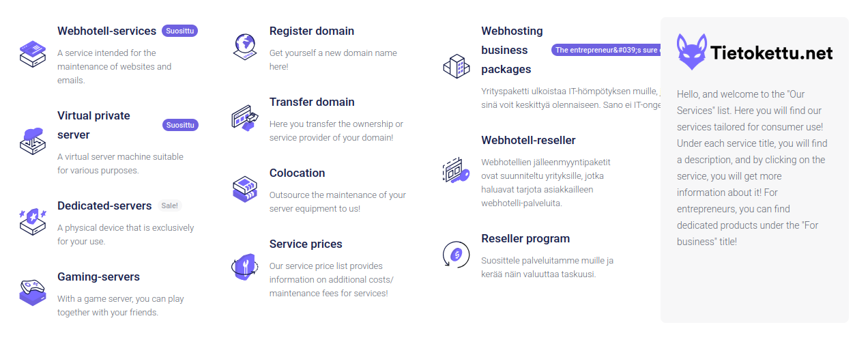Open the Reseller program title link
Screen dimensions: 868x340
pyautogui.click(x=525, y=238)
